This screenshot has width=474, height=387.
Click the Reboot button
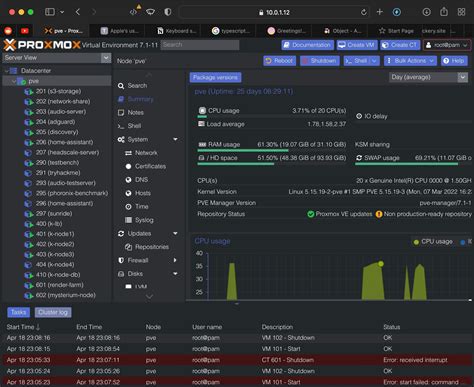pos(280,61)
